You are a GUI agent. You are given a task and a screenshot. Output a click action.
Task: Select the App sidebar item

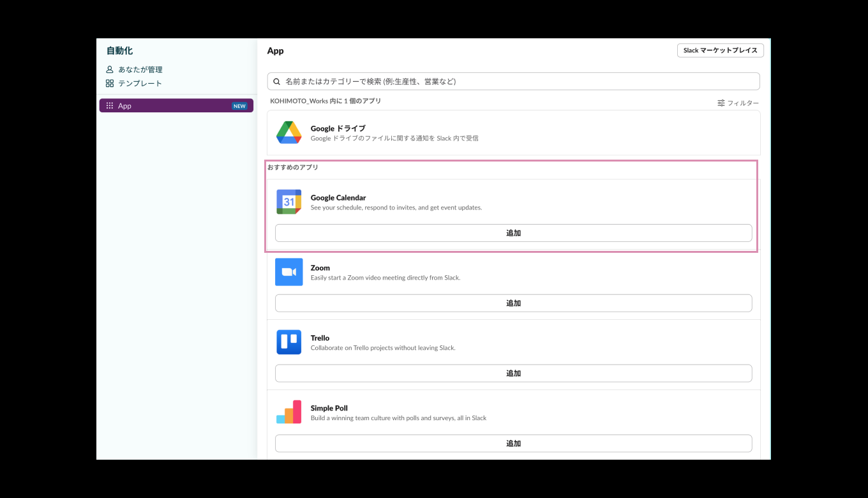point(176,106)
